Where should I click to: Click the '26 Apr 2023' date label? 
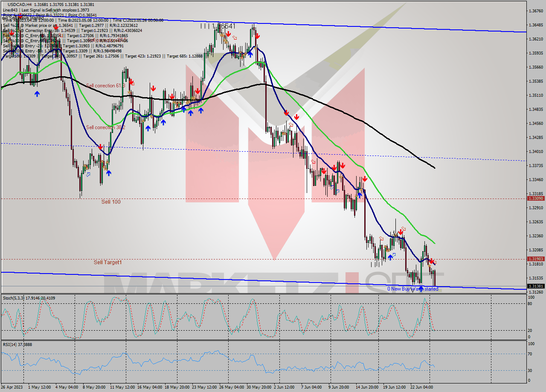(x=12, y=387)
